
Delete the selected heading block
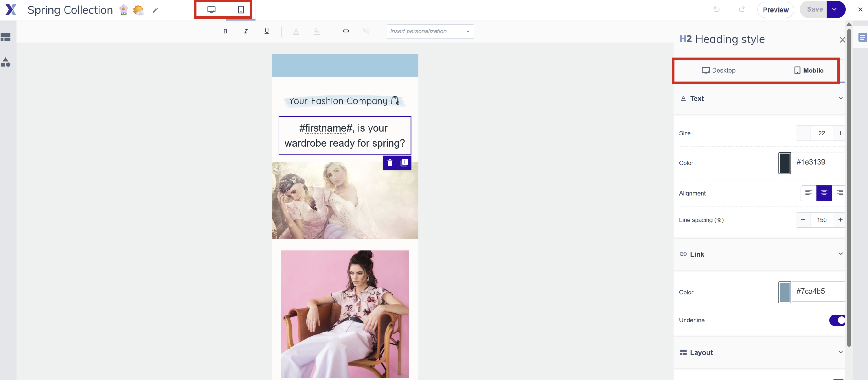coord(389,163)
